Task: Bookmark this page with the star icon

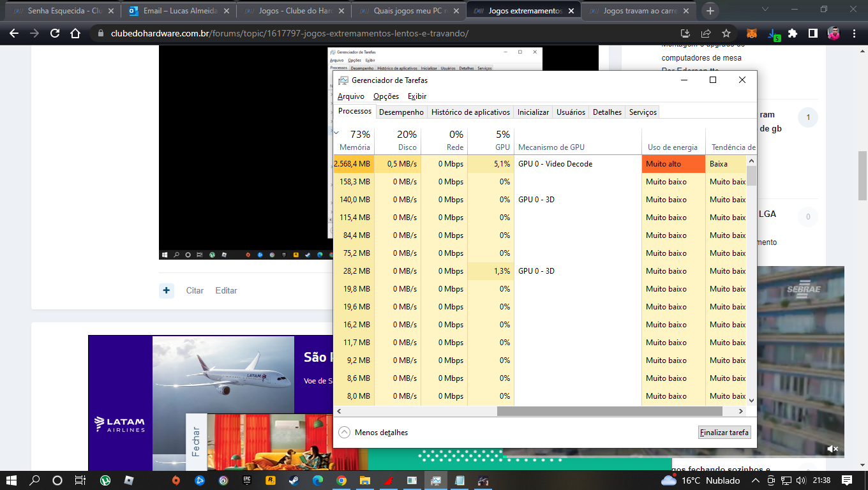Action: [726, 34]
